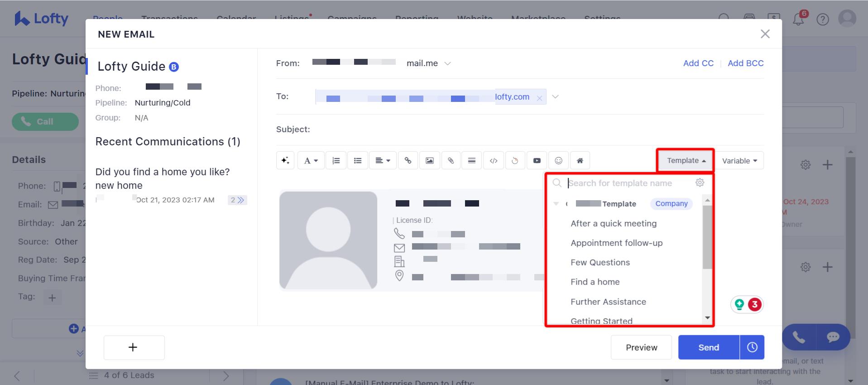Open the font formatting dropdown
This screenshot has height=385, width=868.
(x=311, y=160)
